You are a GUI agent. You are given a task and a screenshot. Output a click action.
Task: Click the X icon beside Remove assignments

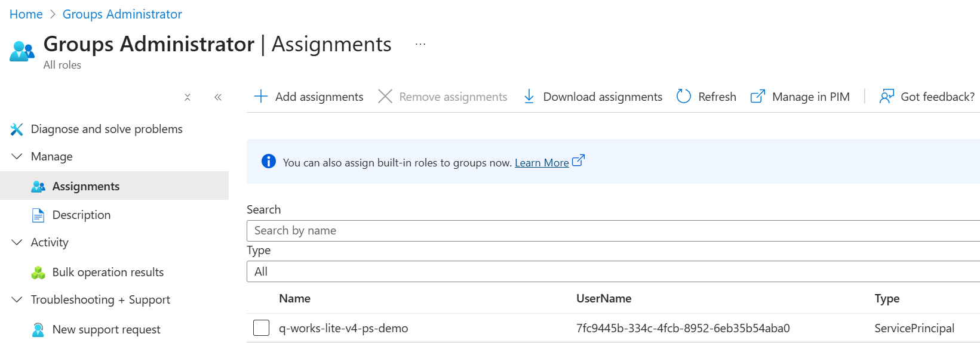pos(385,96)
